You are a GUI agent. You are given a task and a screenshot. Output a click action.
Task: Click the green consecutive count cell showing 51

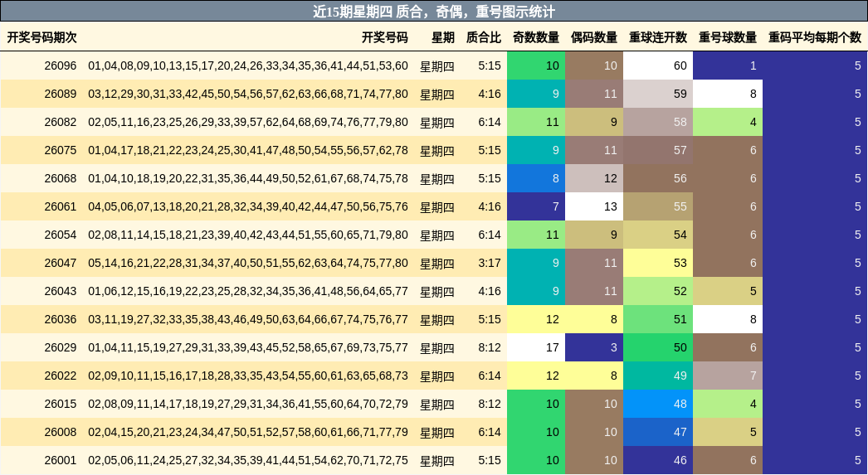[658, 320]
